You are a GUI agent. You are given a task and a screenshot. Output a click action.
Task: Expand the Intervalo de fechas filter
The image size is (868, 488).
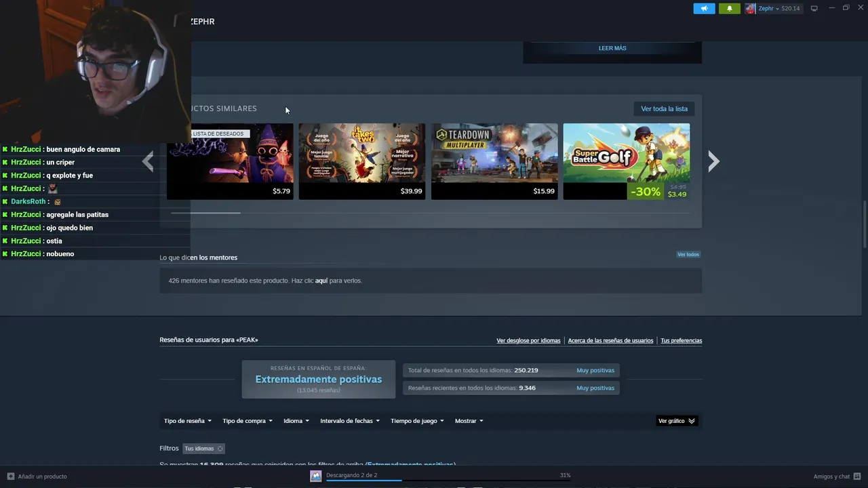pyautogui.click(x=350, y=421)
